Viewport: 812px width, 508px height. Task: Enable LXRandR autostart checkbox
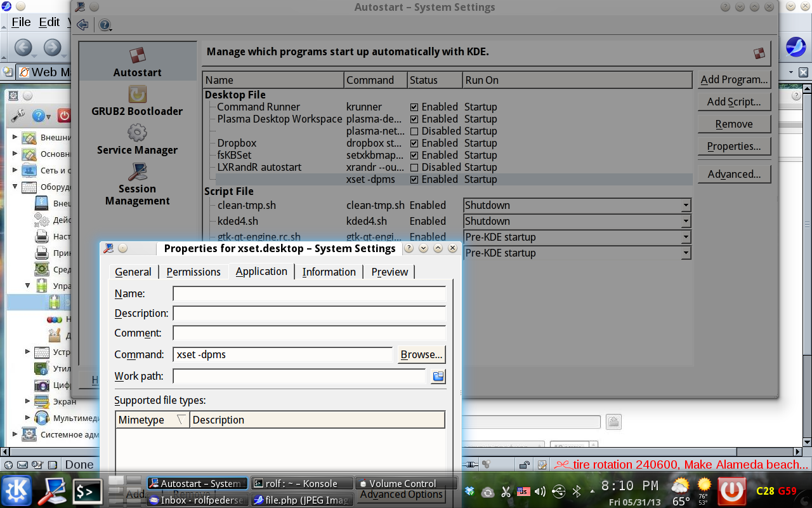click(x=414, y=168)
